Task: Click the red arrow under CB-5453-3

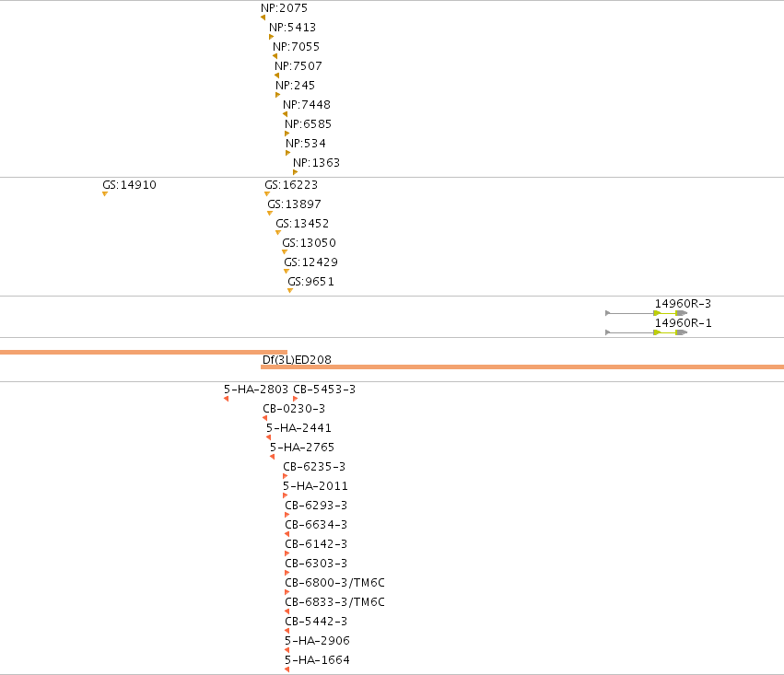Action: pos(295,399)
